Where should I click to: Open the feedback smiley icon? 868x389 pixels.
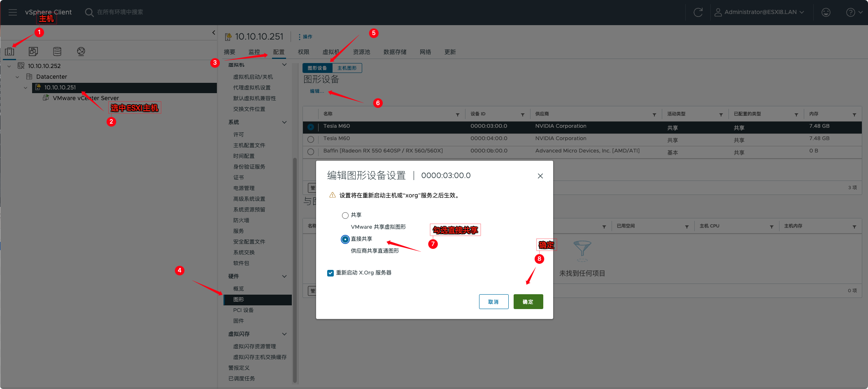point(826,12)
